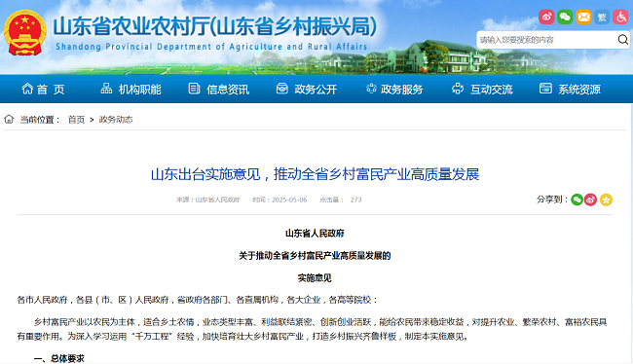Click the breadcrumb home icon
This screenshot has height=364, width=633.
[9, 119]
